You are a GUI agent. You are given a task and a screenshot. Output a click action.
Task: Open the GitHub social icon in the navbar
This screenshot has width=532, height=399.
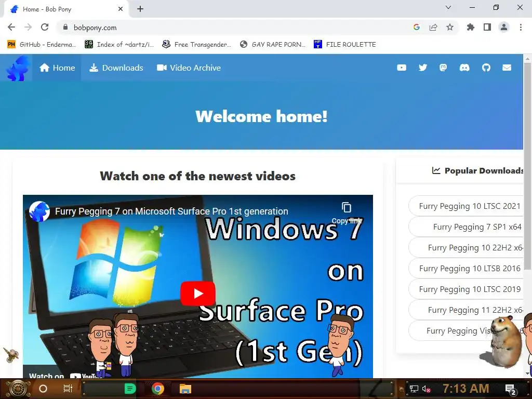pyautogui.click(x=486, y=68)
